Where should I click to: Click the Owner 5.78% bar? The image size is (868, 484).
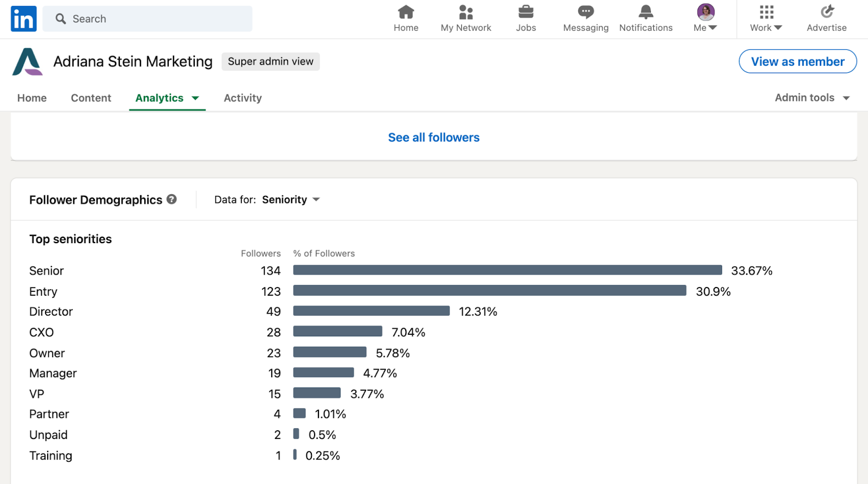point(330,352)
